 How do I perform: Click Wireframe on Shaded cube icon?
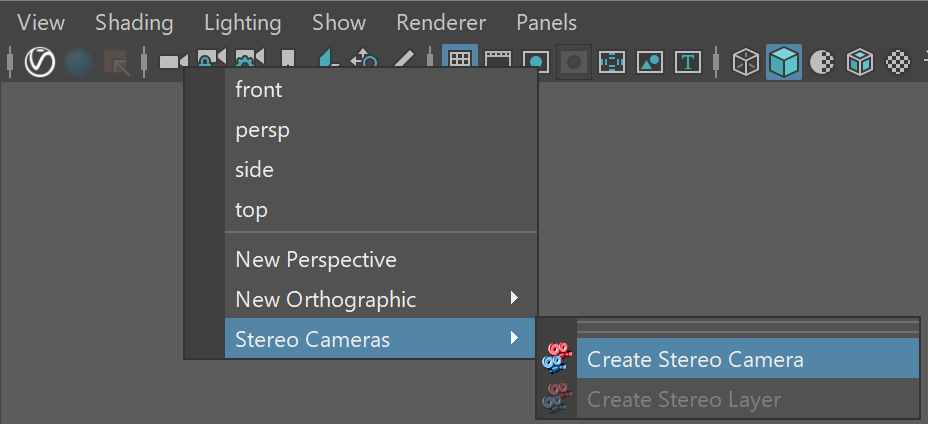click(x=860, y=62)
